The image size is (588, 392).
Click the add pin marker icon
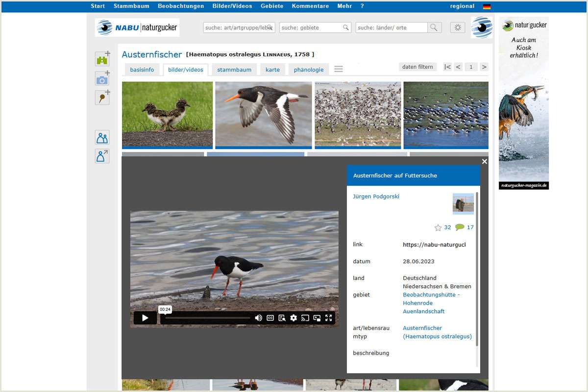tap(102, 97)
